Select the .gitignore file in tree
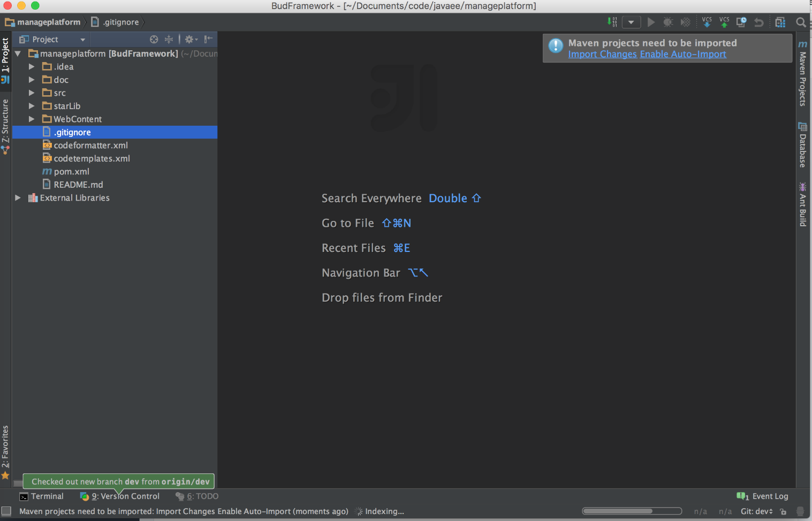Viewport: 812px width, 521px height. point(115,132)
